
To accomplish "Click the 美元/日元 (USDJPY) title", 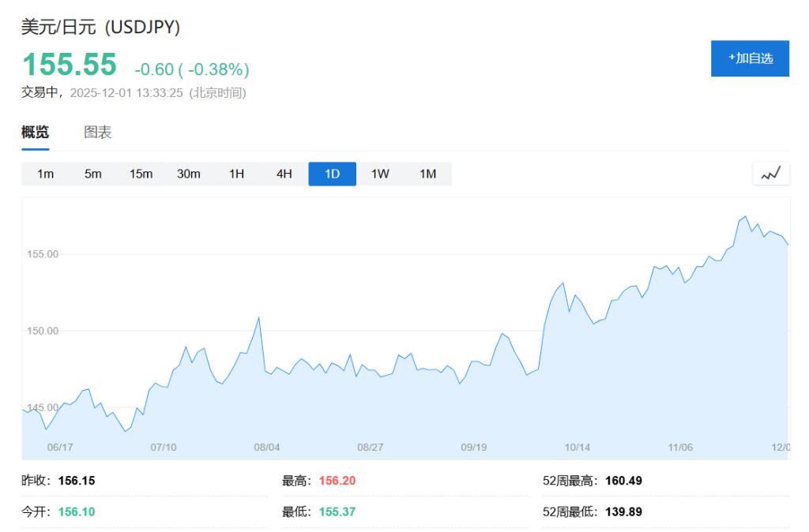I will pyautogui.click(x=101, y=27).
